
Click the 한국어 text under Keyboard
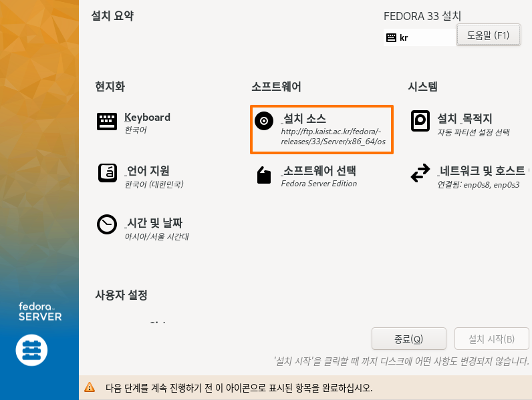tap(136, 130)
